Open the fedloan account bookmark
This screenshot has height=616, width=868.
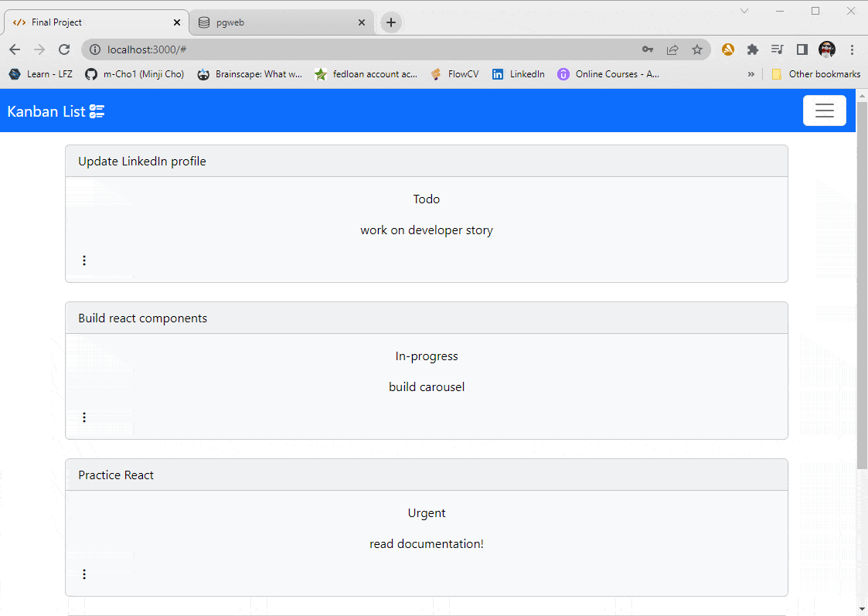366,74
